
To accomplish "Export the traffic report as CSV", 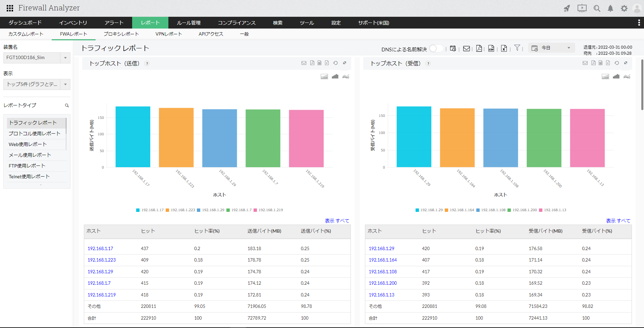I will coord(491,49).
